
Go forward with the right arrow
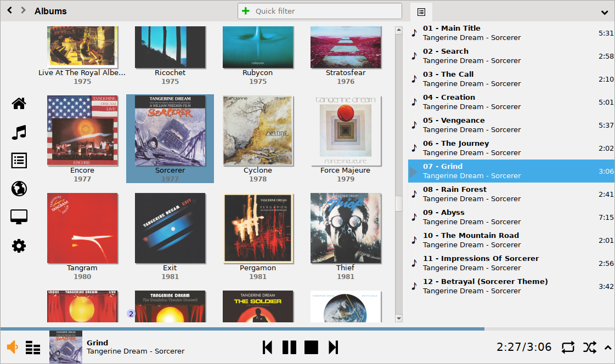pyautogui.click(x=23, y=10)
